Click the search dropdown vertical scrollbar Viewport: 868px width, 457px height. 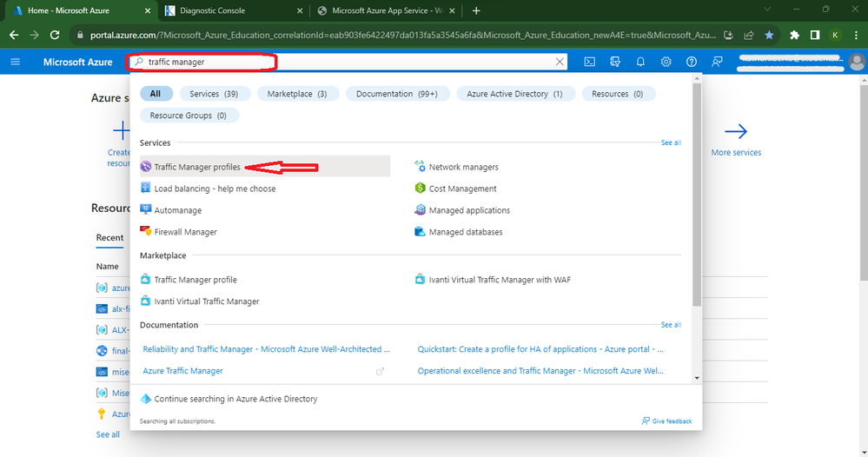696,194
